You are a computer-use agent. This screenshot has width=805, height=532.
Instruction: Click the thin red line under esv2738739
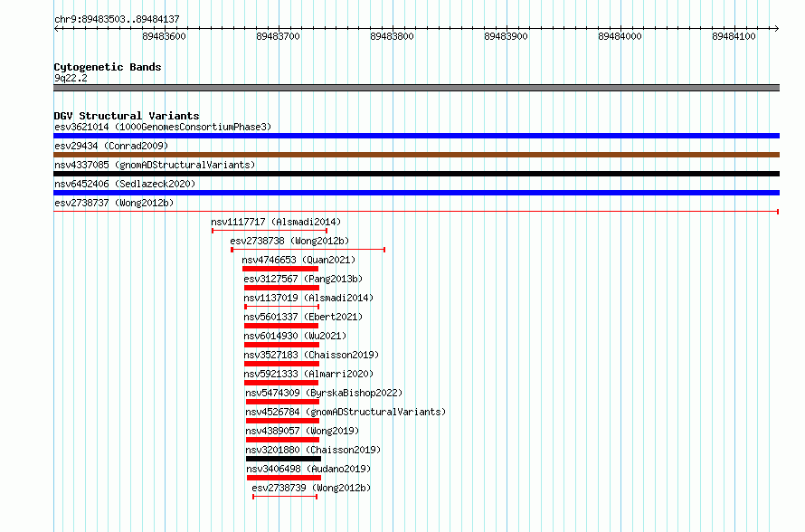pyautogui.click(x=285, y=497)
